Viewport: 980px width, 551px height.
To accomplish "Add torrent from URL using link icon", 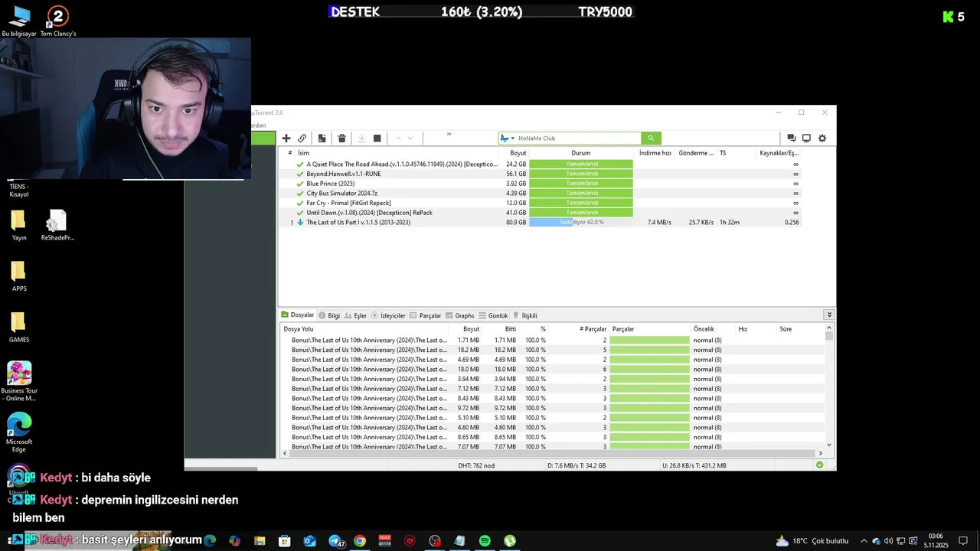I will point(302,139).
